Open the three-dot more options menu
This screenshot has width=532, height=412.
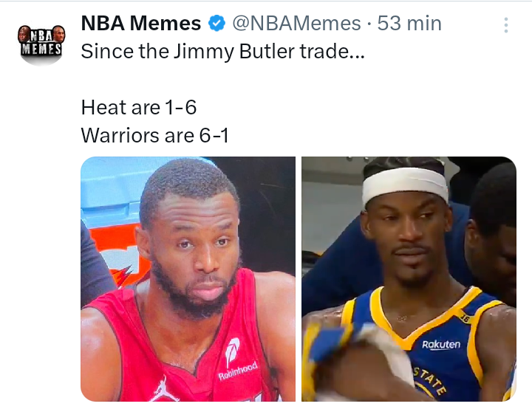[x=506, y=25]
